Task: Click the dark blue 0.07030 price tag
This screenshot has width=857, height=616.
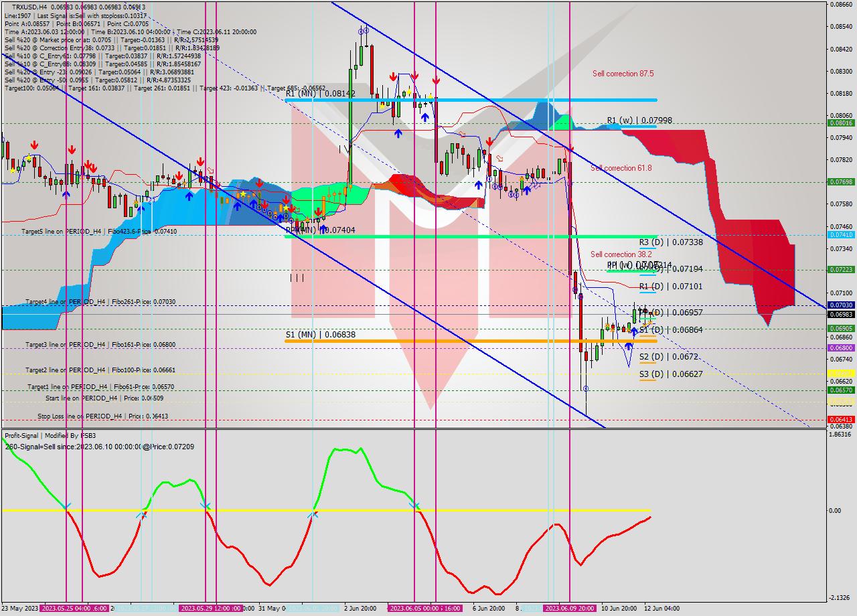Action: coord(842,305)
